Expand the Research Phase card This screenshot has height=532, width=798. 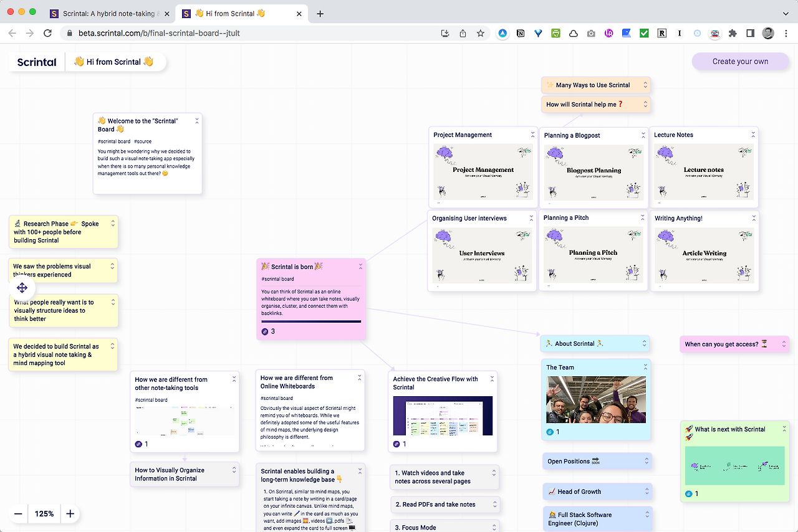point(113,223)
